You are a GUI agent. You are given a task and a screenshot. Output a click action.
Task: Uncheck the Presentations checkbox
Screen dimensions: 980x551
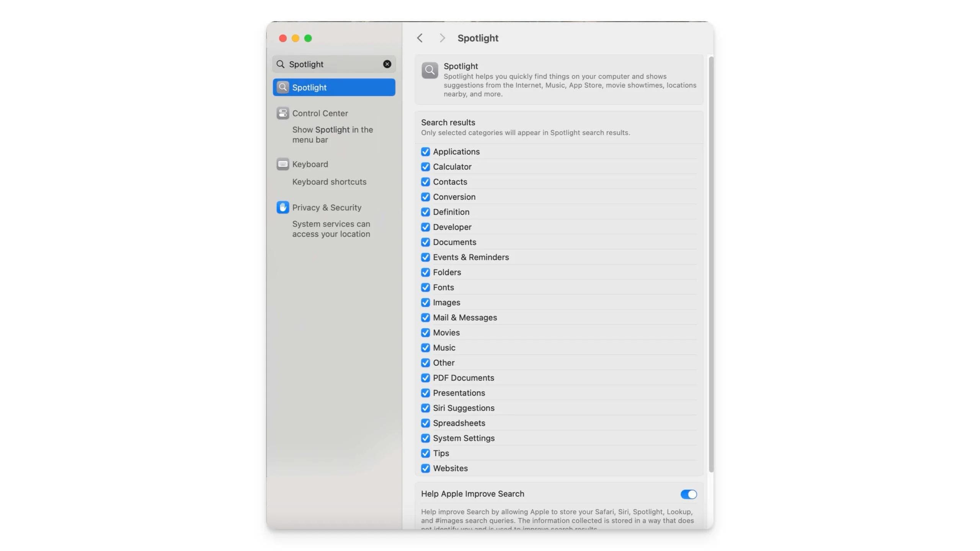click(x=425, y=393)
